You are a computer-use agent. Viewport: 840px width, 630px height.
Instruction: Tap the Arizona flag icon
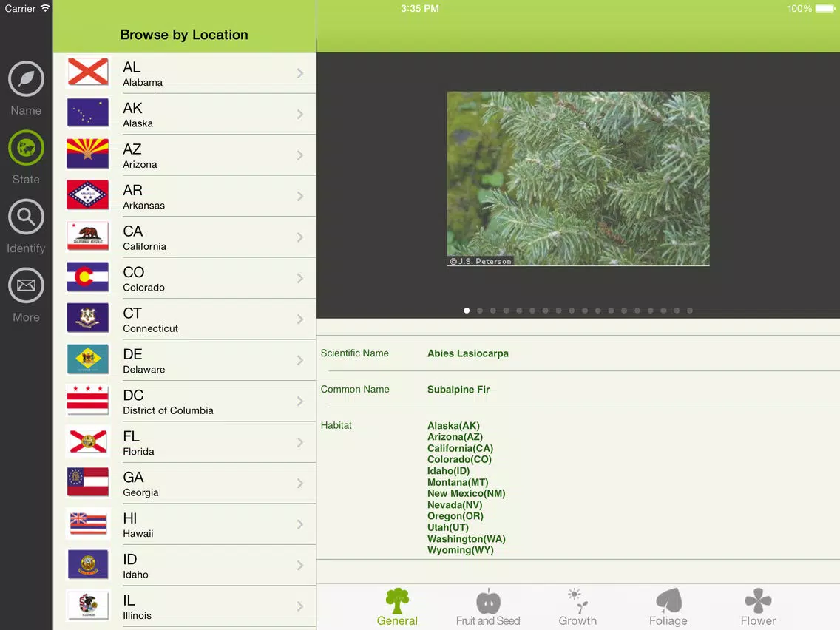88,155
